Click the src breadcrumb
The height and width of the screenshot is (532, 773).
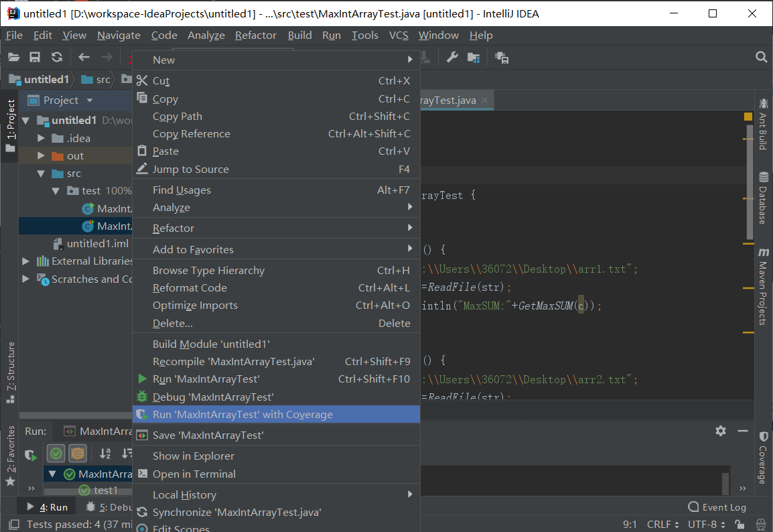click(x=96, y=79)
